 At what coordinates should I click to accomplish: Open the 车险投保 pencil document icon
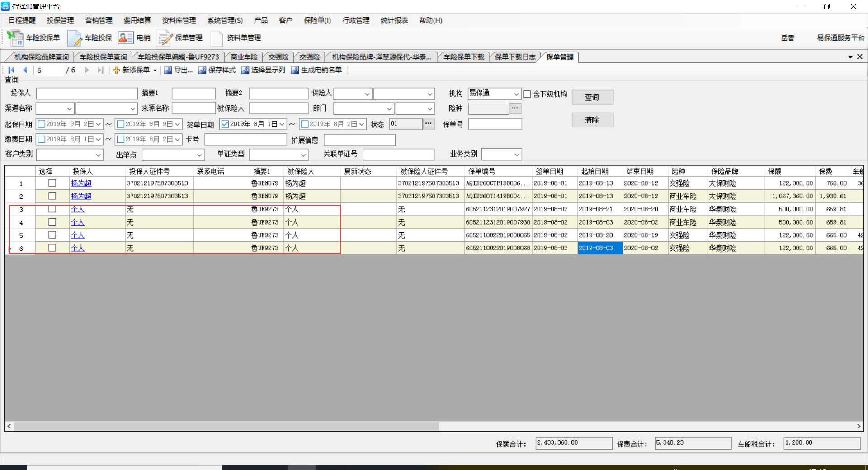(x=74, y=38)
